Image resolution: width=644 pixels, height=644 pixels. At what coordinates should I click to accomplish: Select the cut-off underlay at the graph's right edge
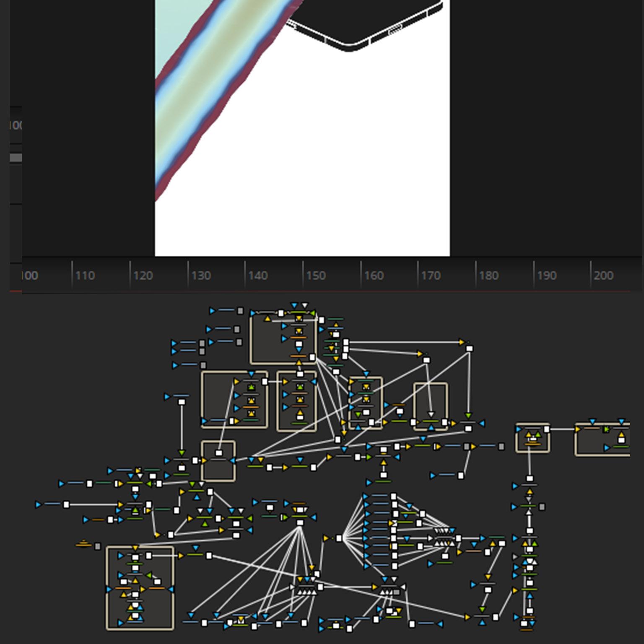(x=602, y=439)
